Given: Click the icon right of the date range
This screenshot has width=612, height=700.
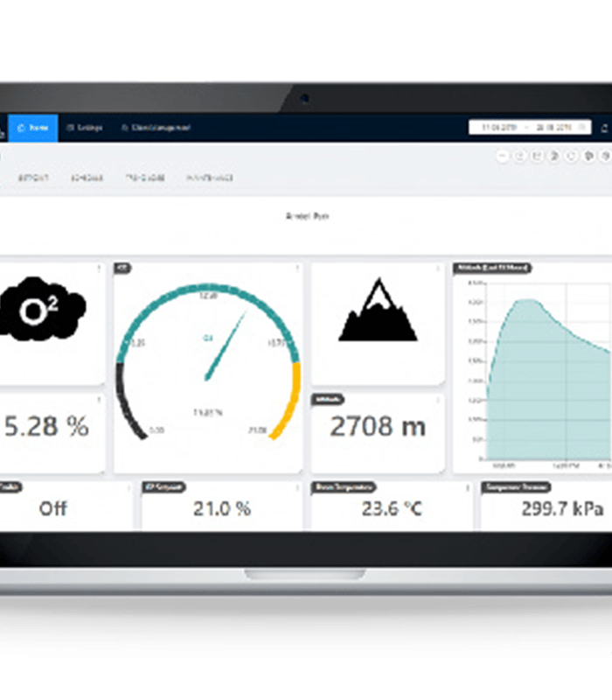Looking at the screenshot, I should pos(604,128).
